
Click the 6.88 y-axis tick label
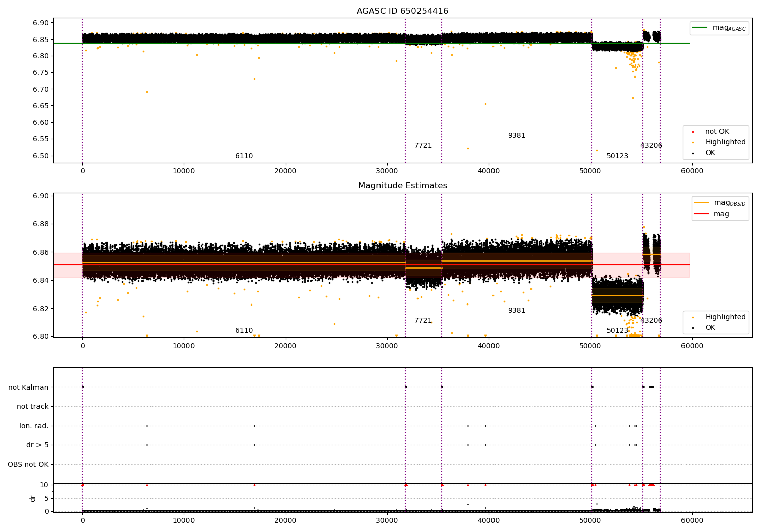click(x=42, y=224)
